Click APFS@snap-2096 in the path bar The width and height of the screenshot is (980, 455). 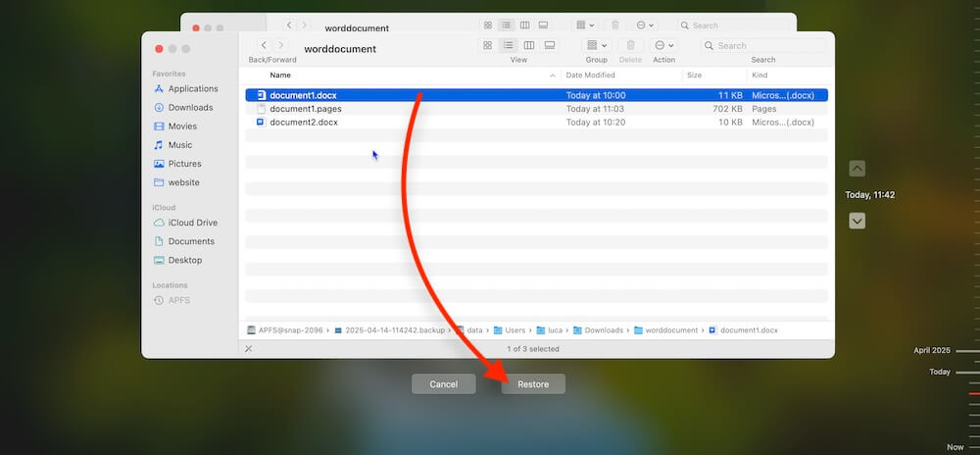284,330
